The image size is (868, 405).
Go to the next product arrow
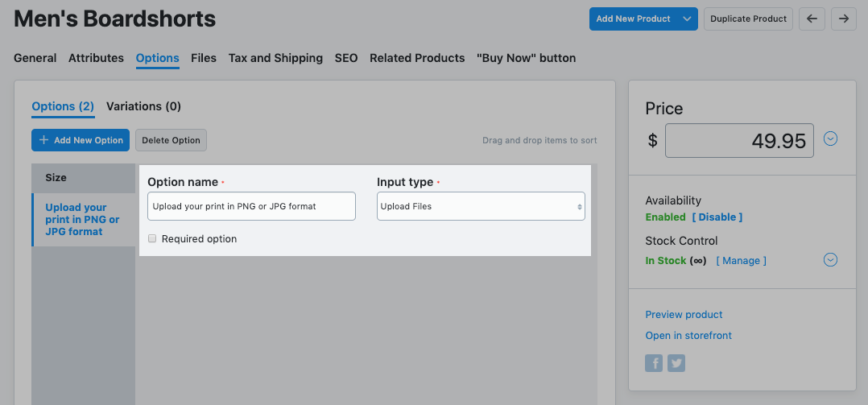pyautogui.click(x=843, y=19)
